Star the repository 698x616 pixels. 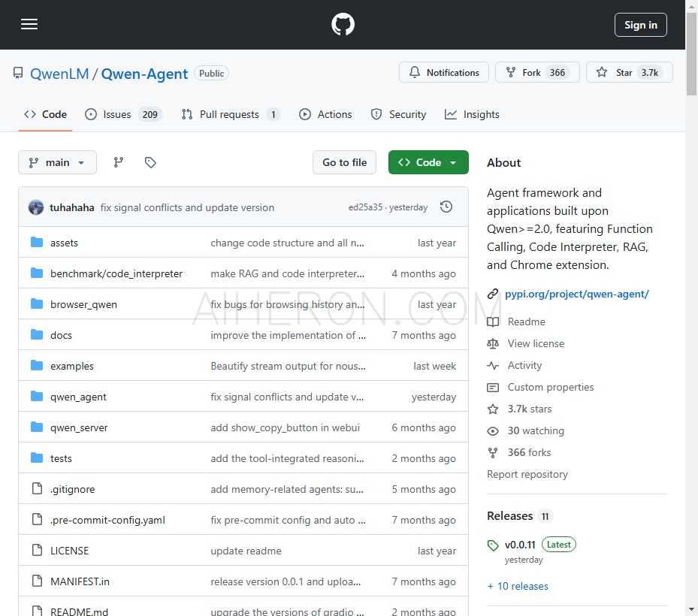629,73
